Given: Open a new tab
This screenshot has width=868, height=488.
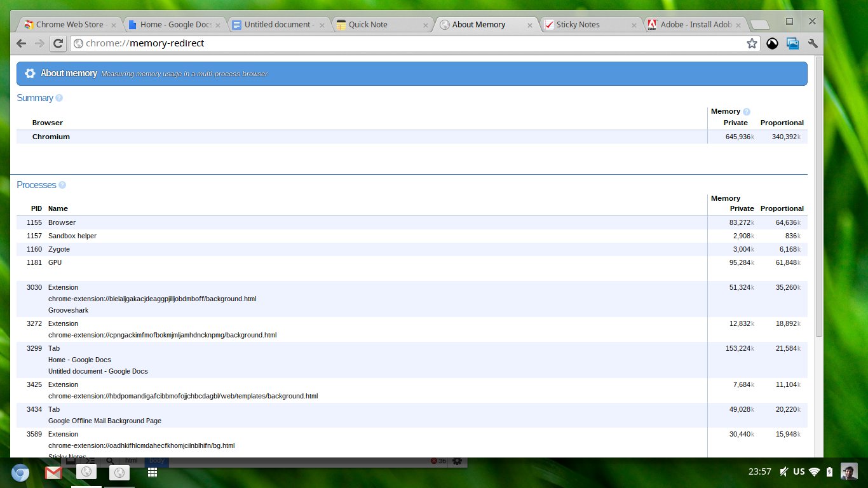Looking at the screenshot, I should (x=759, y=25).
